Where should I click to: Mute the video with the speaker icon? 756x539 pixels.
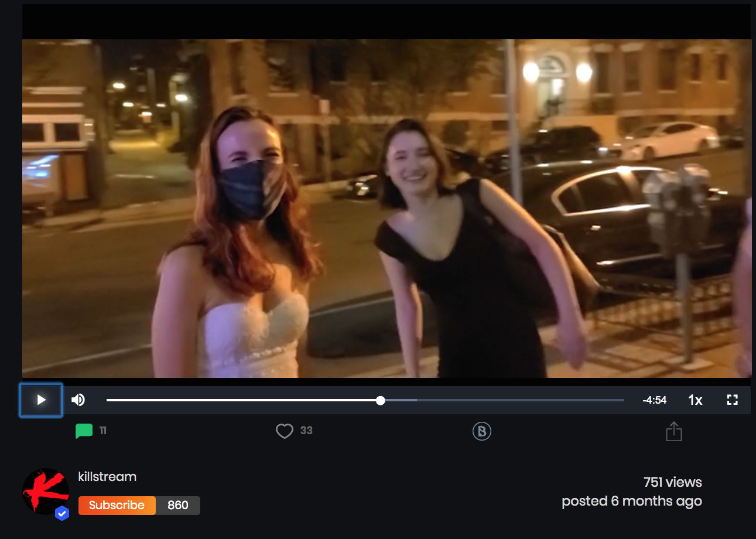pyautogui.click(x=78, y=400)
